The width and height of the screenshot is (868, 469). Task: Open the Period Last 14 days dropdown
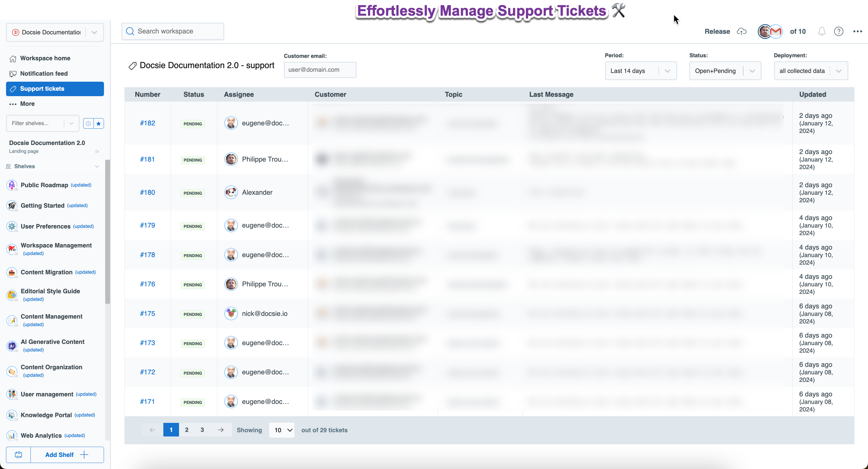(x=640, y=71)
